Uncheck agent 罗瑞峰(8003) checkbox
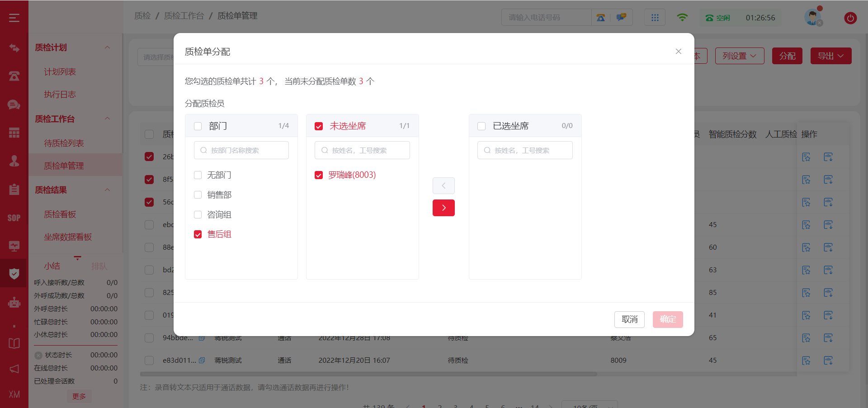 click(x=319, y=175)
